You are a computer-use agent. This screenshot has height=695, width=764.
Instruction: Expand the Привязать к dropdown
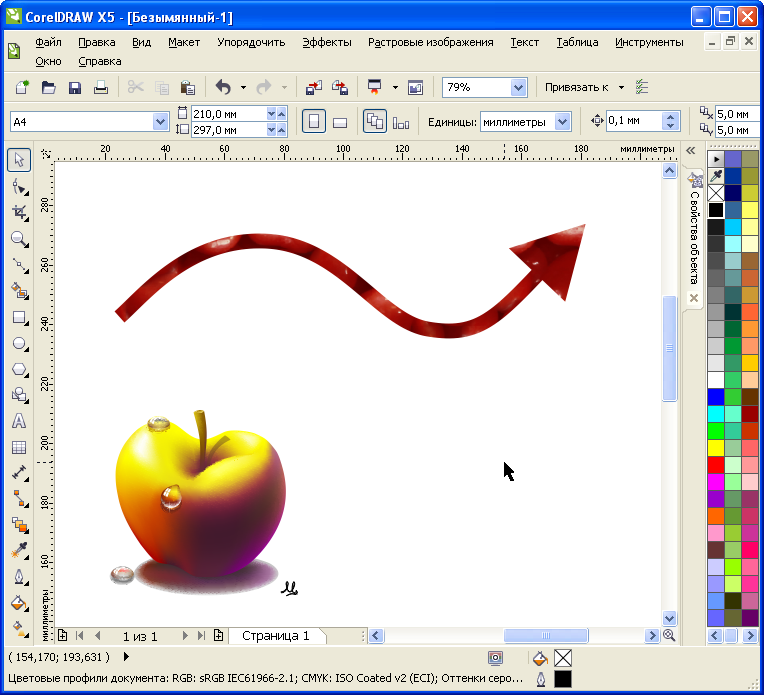pyautogui.click(x=621, y=88)
